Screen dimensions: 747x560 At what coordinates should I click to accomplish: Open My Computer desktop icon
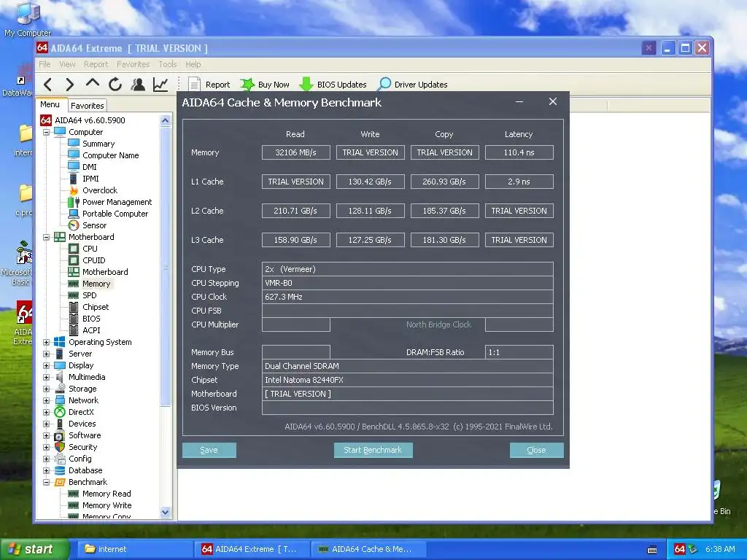27,19
